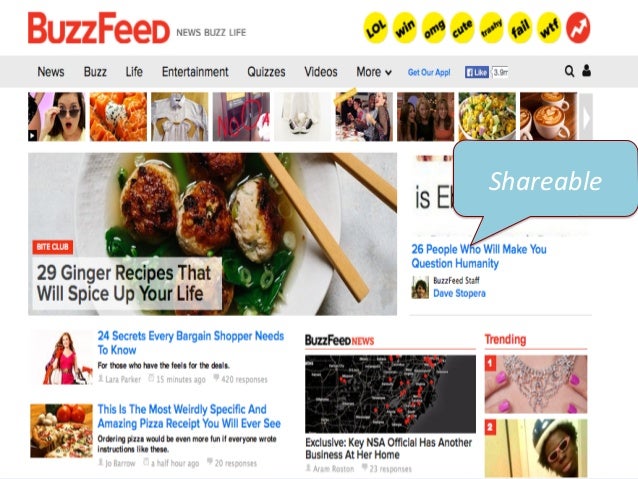Screen dimensions: 638x479
Task: Expand the More dropdown menu
Action: coord(374,72)
